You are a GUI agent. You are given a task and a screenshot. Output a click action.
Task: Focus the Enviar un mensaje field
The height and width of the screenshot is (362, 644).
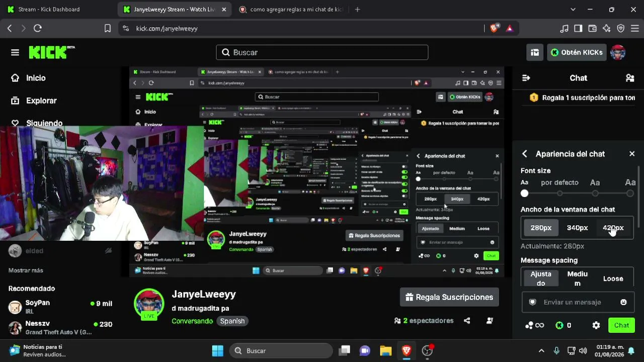click(578, 302)
